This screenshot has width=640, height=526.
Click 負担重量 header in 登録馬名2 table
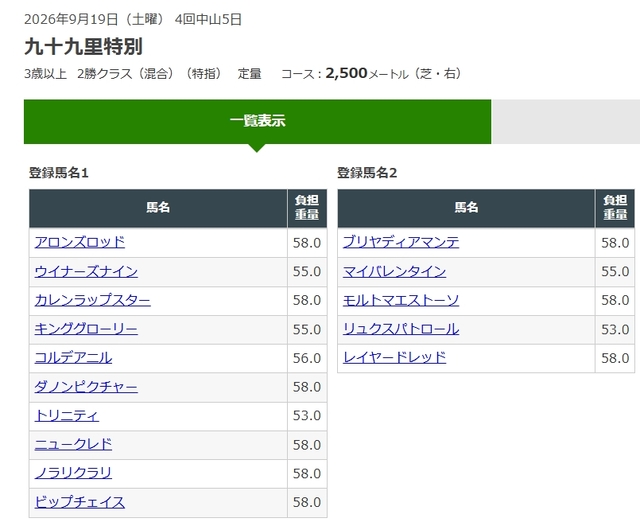(x=615, y=208)
